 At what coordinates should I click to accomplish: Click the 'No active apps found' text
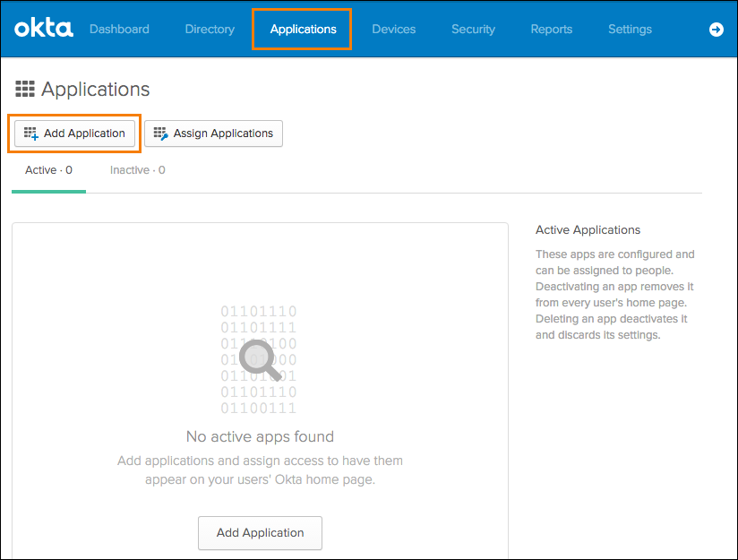(260, 436)
